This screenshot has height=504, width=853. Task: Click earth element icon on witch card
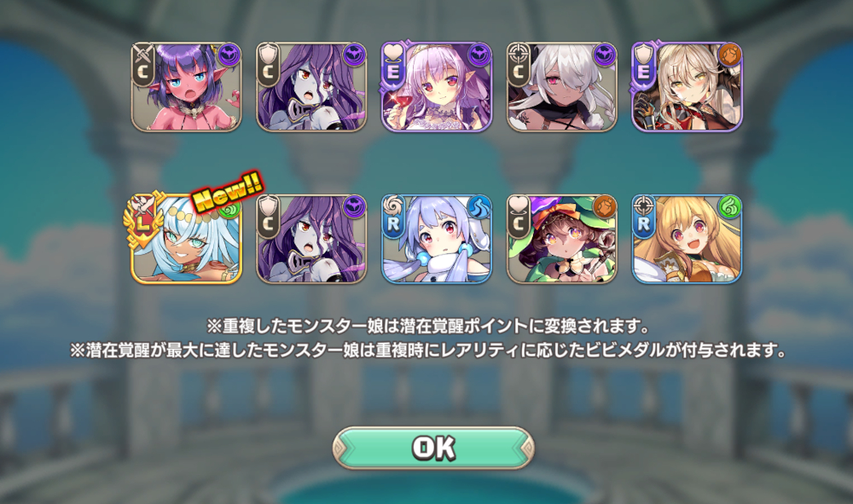605,208
